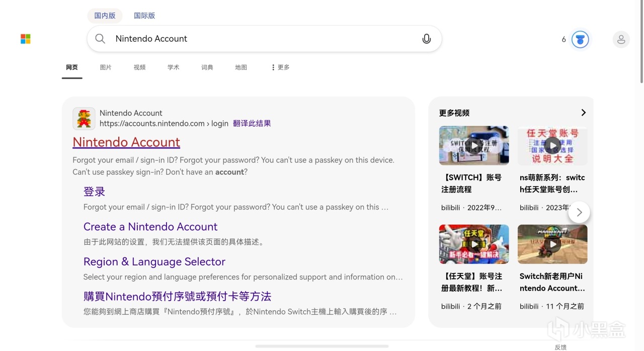The height and width of the screenshot is (351, 644).
Task: Click the search box containing Nintendo Account
Action: 264,39
